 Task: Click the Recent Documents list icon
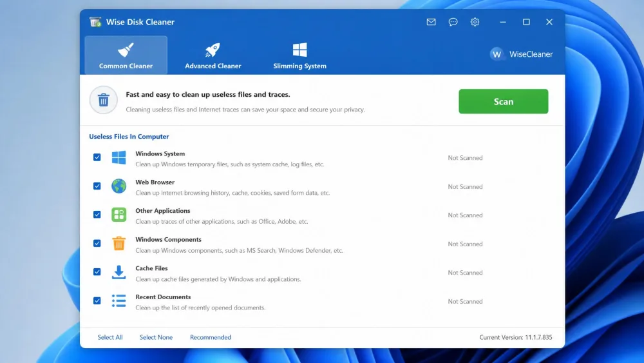pyautogui.click(x=118, y=300)
